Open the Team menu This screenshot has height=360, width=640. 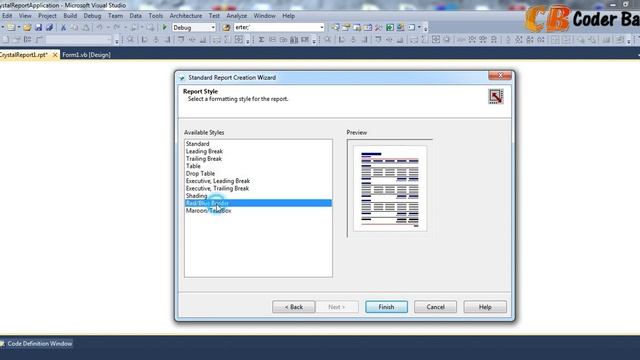116,16
